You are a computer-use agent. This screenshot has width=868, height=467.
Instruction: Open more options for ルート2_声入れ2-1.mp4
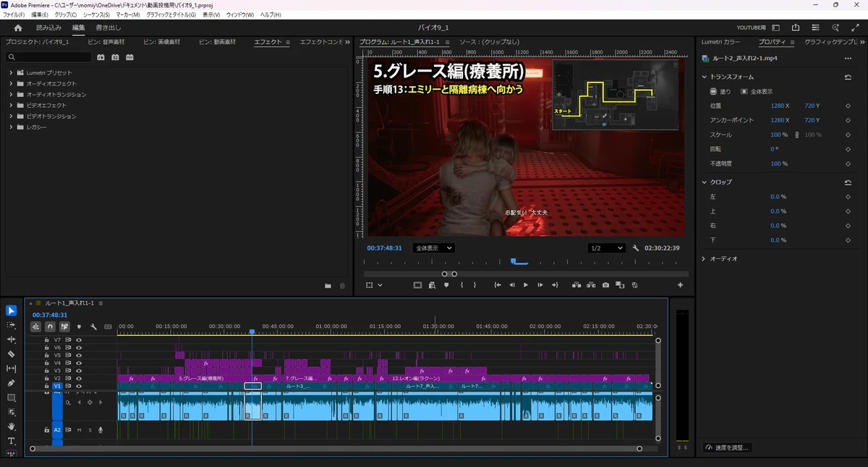coord(848,58)
